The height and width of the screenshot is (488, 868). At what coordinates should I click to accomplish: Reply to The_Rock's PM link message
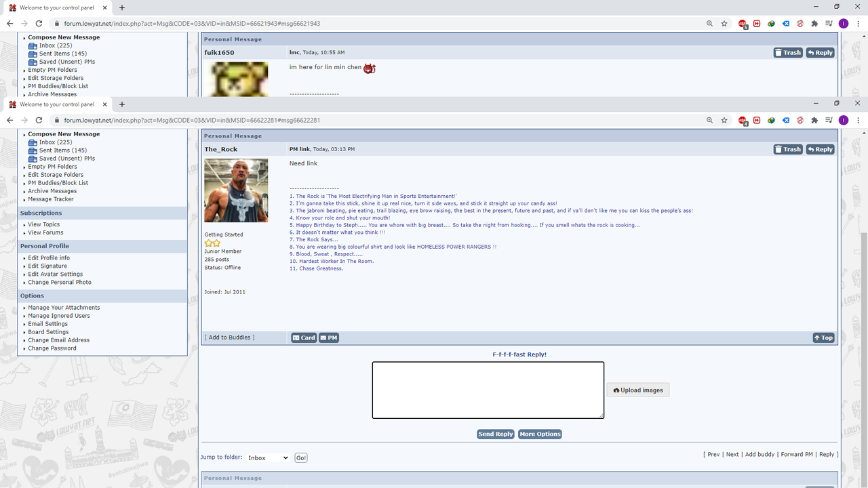coord(820,149)
